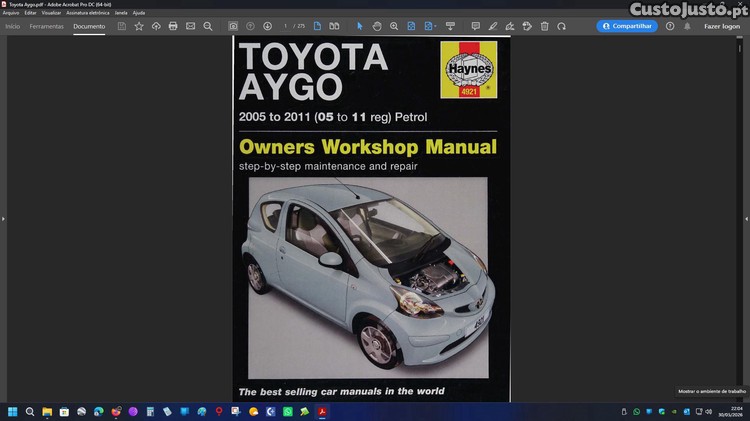Toggle notifications bell icon
This screenshot has width=750, height=421.
687,26
